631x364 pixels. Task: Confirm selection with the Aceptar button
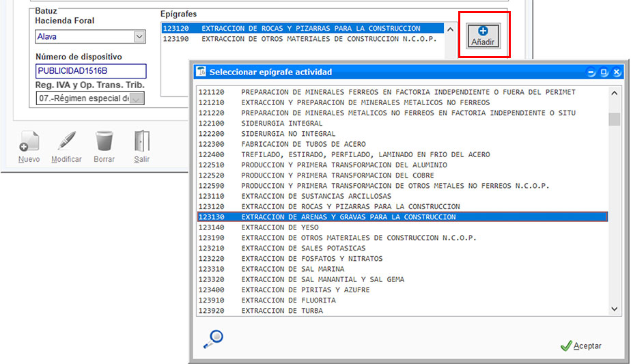(580, 346)
